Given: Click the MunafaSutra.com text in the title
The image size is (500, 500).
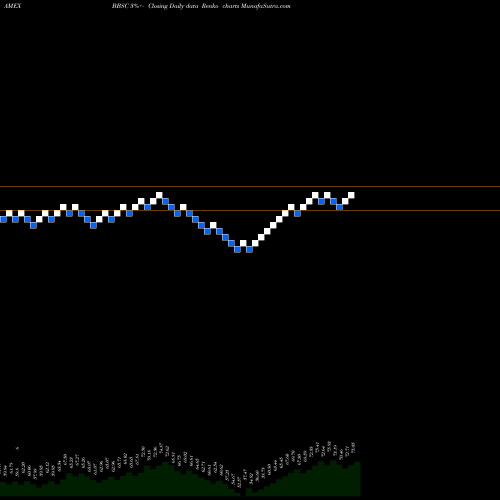Looking at the screenshot, I should [266, 6].
